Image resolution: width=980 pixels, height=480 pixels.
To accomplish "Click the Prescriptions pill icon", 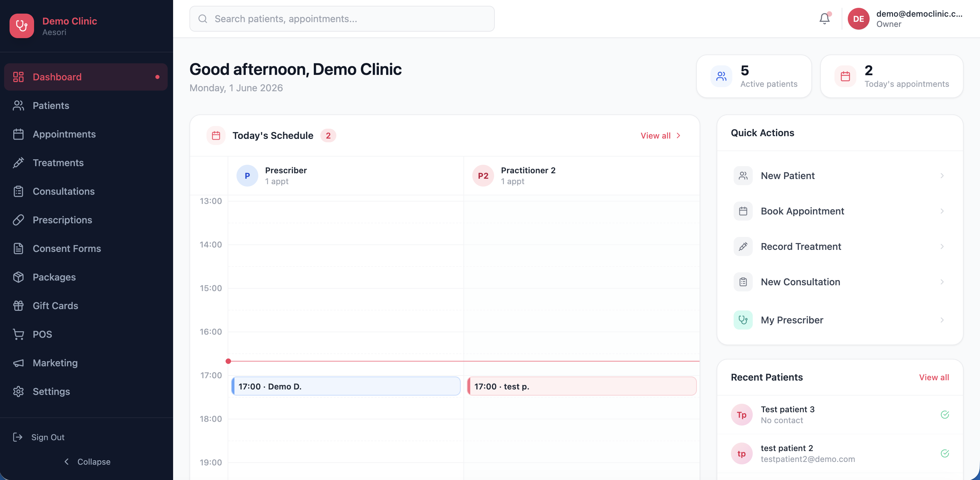I will click(x=18, y=220).
